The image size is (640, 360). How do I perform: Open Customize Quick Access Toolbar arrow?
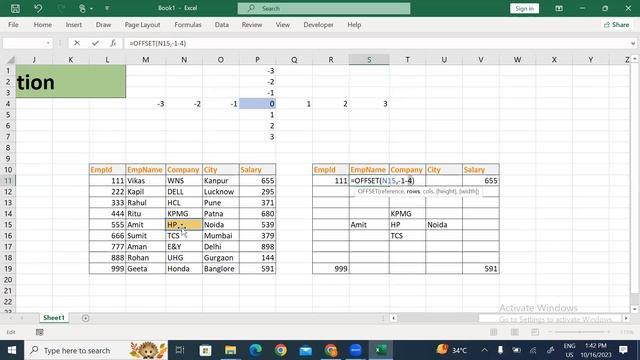107,8
